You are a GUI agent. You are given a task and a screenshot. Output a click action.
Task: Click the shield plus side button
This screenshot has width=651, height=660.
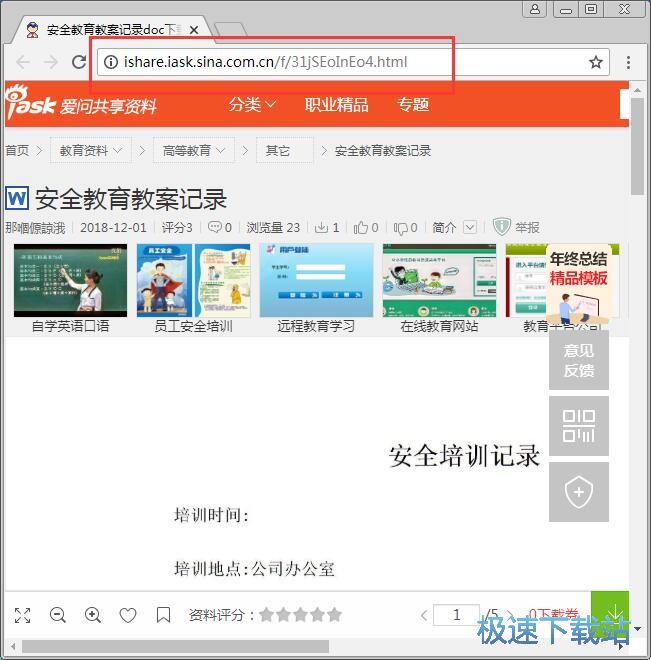tap(578, 492)
